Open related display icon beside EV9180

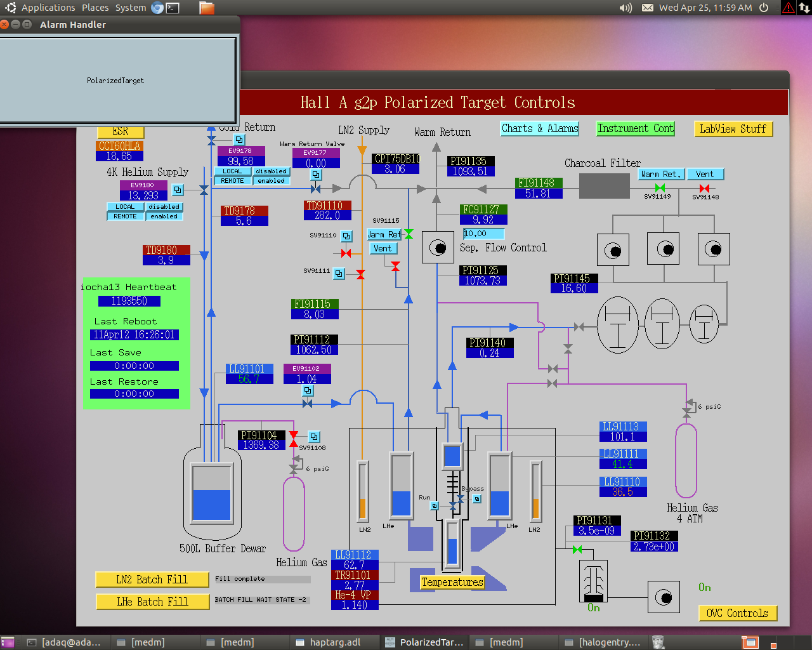point(178,190)
